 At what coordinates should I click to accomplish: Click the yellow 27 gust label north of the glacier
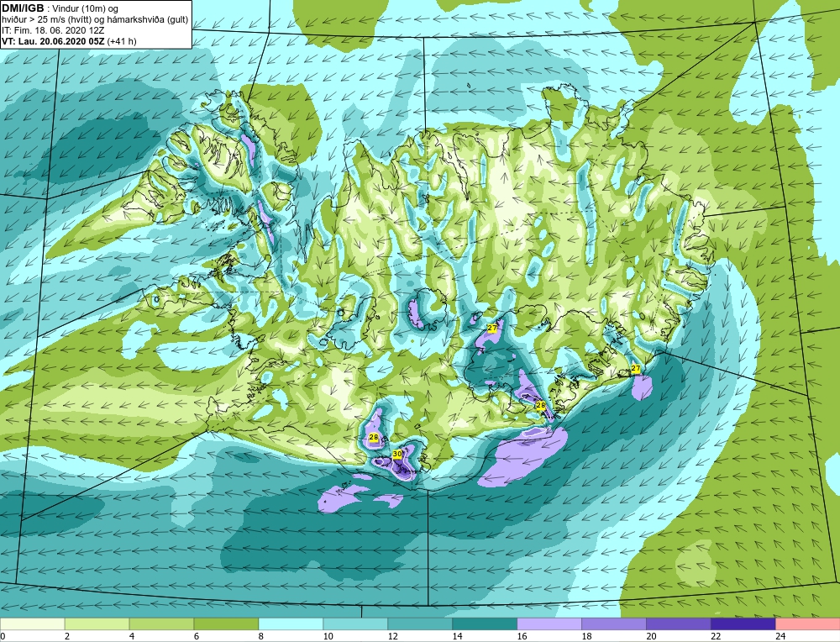pyautogui.click(x=491, y=328)
